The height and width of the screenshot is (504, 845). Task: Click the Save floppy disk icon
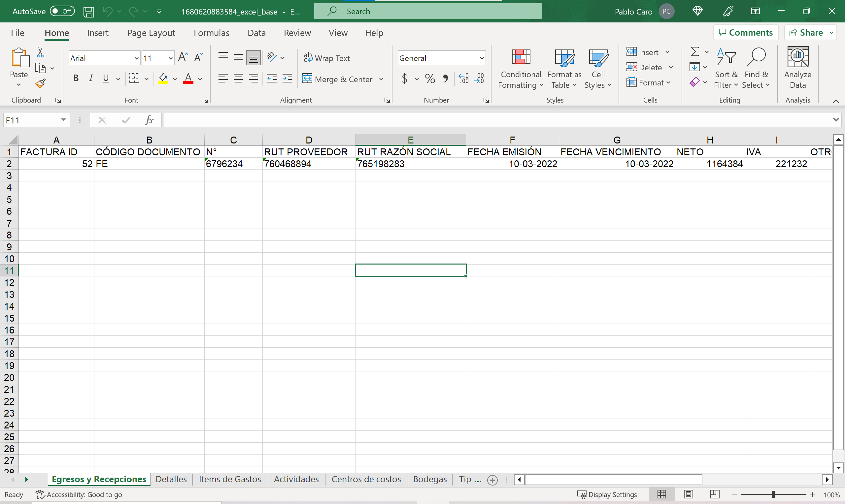point(89,12)
